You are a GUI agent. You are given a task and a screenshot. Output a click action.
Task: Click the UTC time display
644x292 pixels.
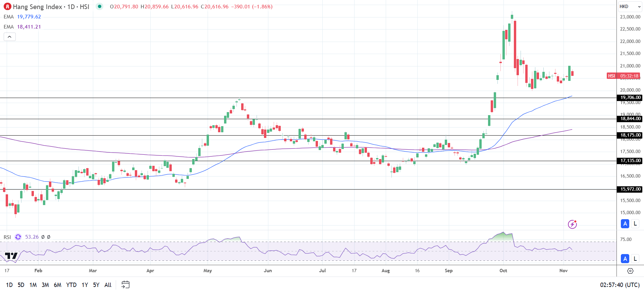point(620,285)
